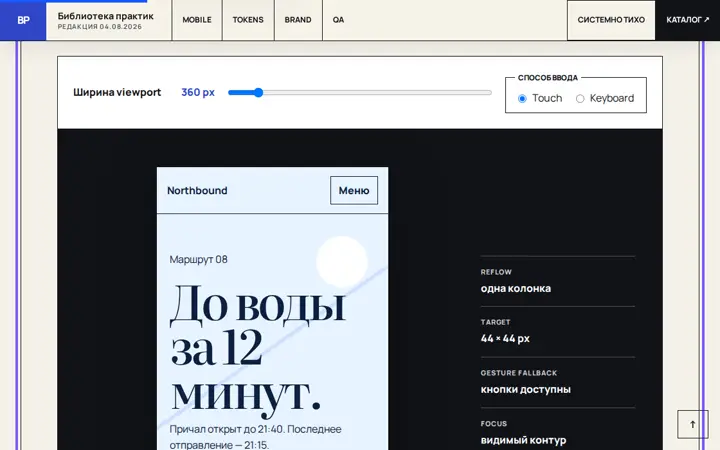Screen dimensions: 720x450
Task: Click the РЕДАКЦИЯ 04.08.2026 subtitle
Action: point(100,27)
